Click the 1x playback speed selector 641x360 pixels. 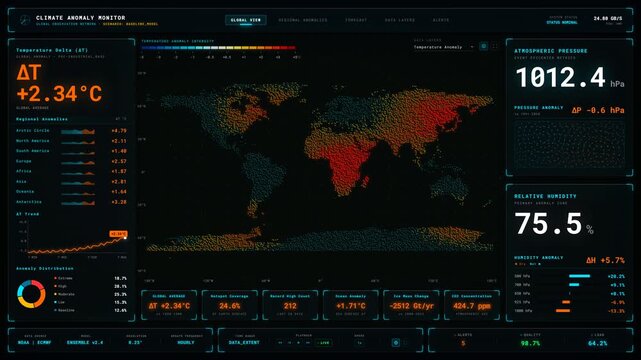[x=360, y=343]
